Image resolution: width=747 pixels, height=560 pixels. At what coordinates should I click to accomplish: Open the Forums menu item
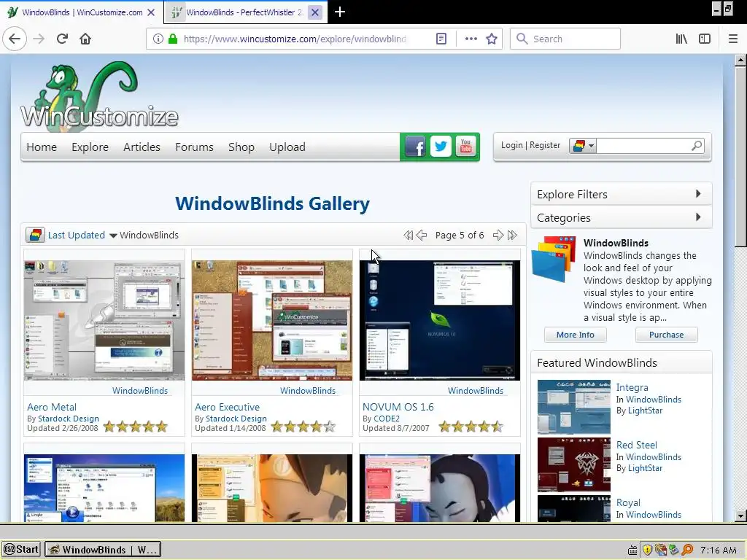point(194,147)
